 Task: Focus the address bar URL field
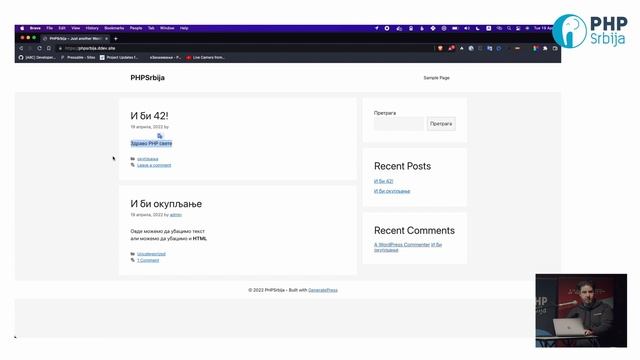(x=245, y=48)
